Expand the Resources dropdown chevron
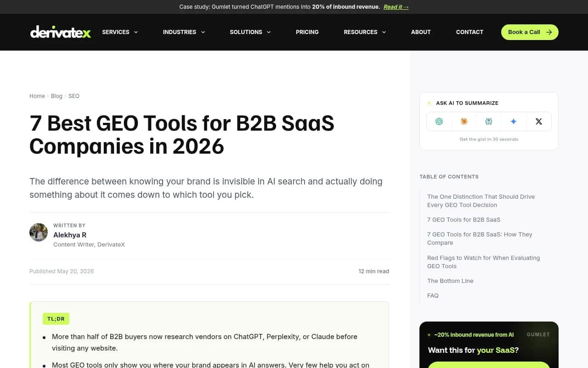The width and height of the screenshot is (588, 368). pyautogui.click(x=384, y=32)
